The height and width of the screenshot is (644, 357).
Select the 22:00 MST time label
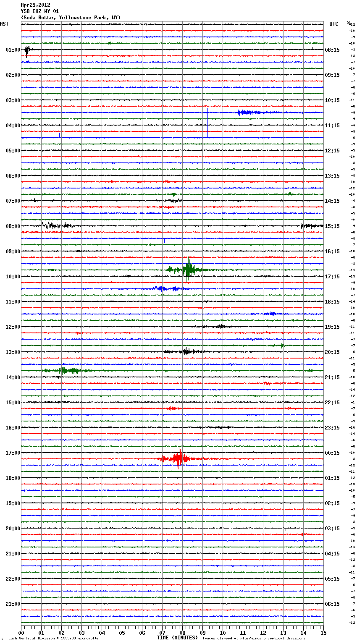pyautogui.click(x=13, y=579)
